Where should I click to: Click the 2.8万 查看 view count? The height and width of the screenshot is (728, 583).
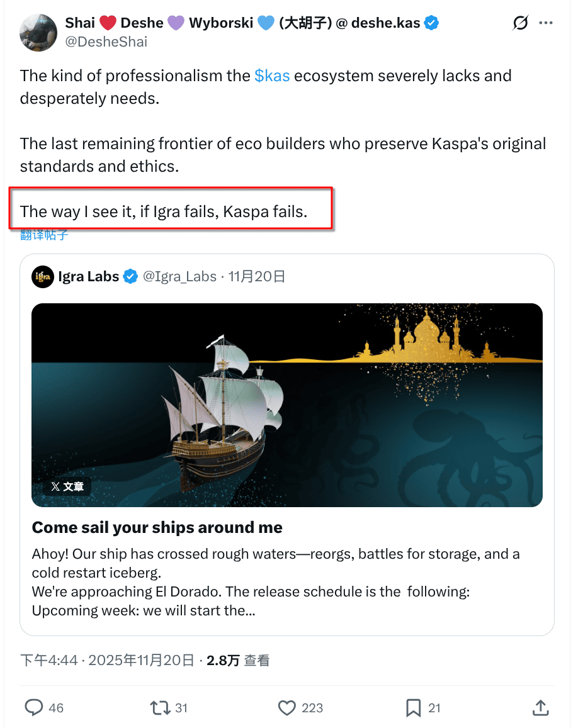coord(238,660)
